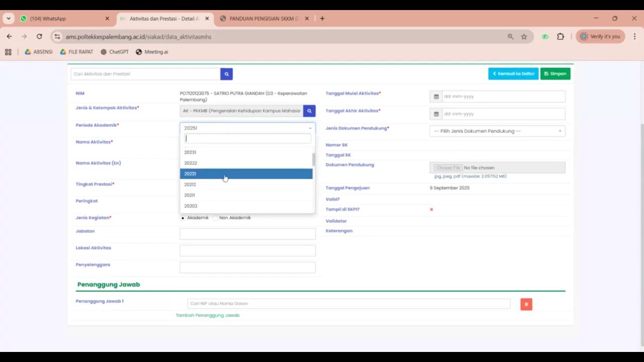Click the search icon next to Jenis & Kelompok Aktivitas
The width and height of the screenshot is (644, 362).
pyautogui.click(x=309, y=111)
